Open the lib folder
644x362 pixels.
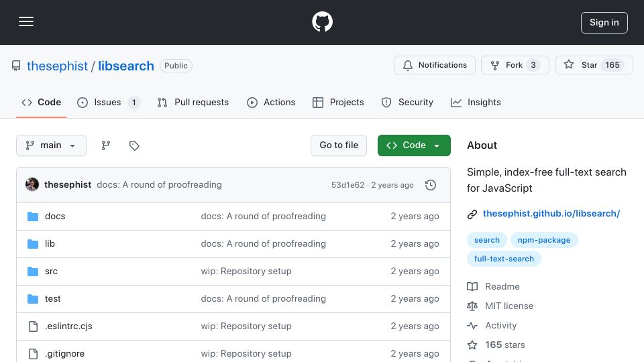click(x=50, y=244)
